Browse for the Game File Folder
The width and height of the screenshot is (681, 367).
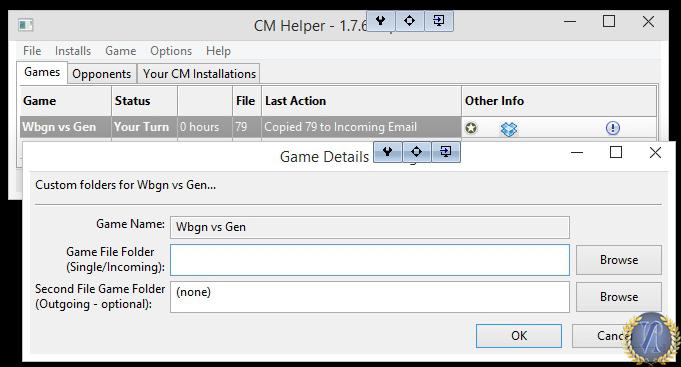(x=619, y=260)
